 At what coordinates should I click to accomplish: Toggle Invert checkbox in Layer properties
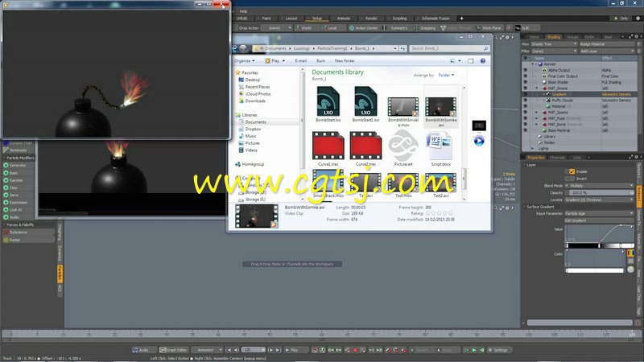[570, 179]
